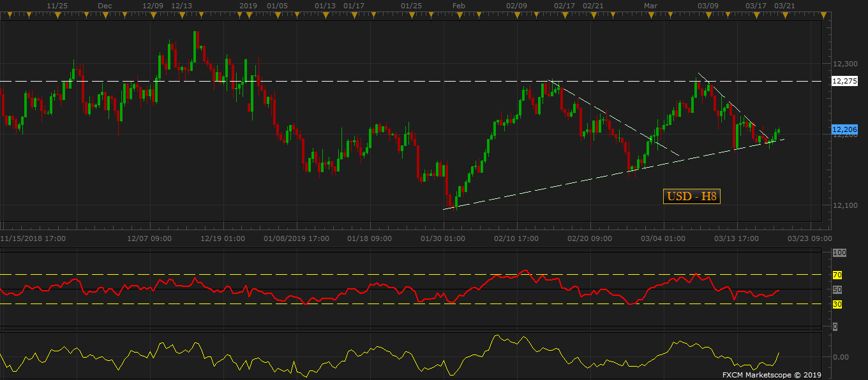The image size is (868, 380).
Task: Select the marker beneath 02/09 date
Action: 517,15
